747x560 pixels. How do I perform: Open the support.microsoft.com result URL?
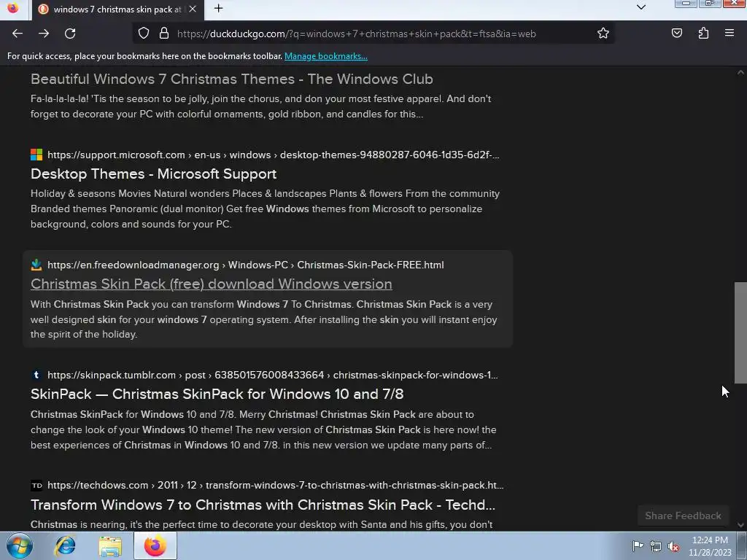coord(274,155)
